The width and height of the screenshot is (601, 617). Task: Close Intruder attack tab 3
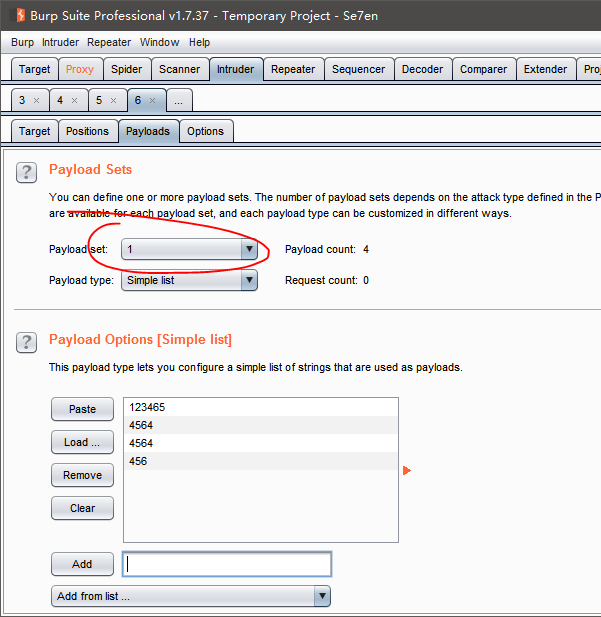tap(36, 101)
